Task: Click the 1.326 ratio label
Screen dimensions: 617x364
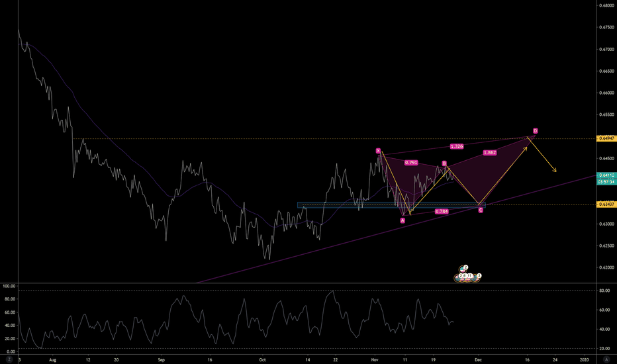Action: (x=456, y=146)
